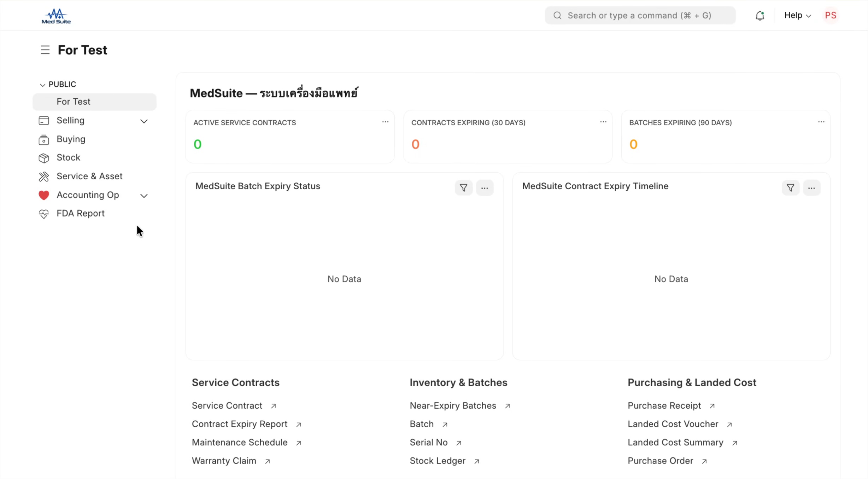Click the MedSuite Thai dashboard heading
This screenshot has height=479, width=868.
click(x=274, y=93)
